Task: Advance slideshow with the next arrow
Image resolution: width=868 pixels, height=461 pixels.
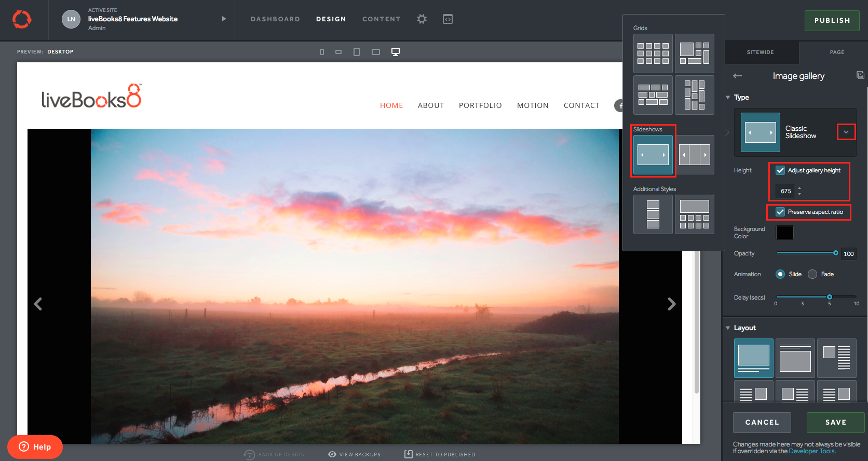Action: click(x=671, y=304)
